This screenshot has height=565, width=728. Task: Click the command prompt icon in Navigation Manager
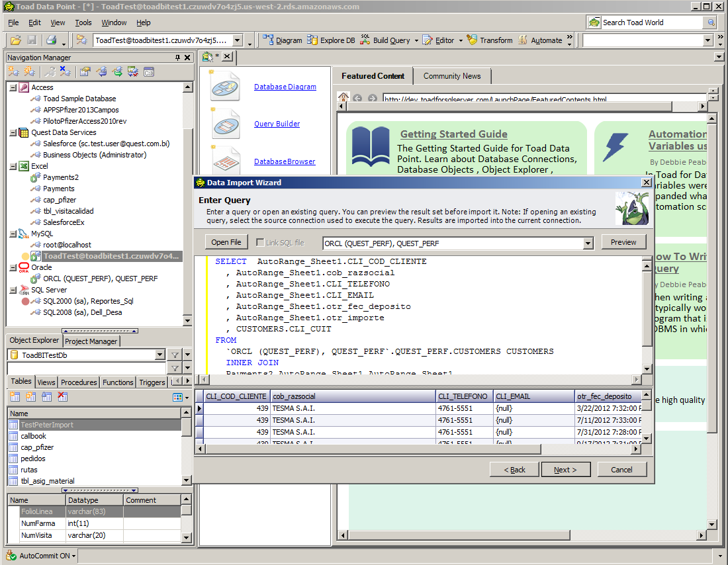click(148, 72)
